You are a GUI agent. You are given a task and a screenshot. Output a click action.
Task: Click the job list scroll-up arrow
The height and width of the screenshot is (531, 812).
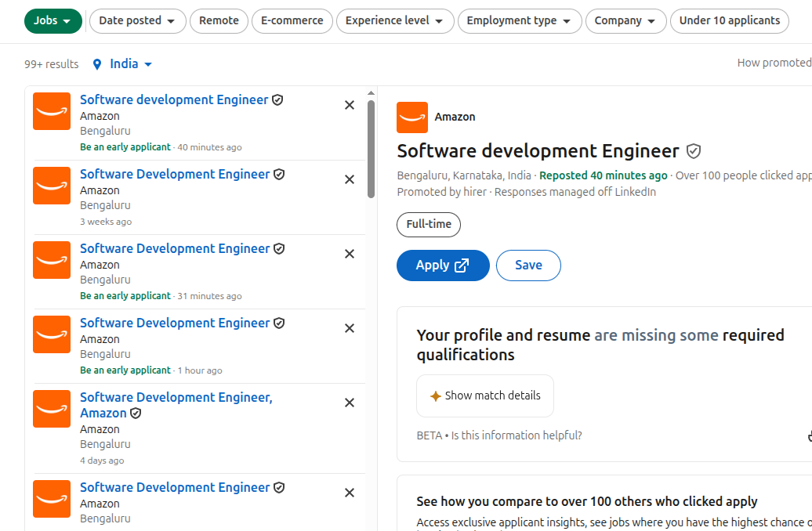click(371, 93)
